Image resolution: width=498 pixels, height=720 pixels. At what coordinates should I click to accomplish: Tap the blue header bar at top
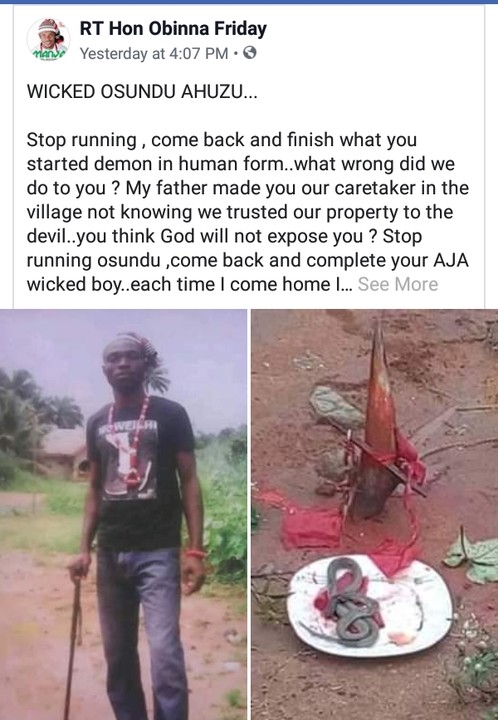coord(249,2)
